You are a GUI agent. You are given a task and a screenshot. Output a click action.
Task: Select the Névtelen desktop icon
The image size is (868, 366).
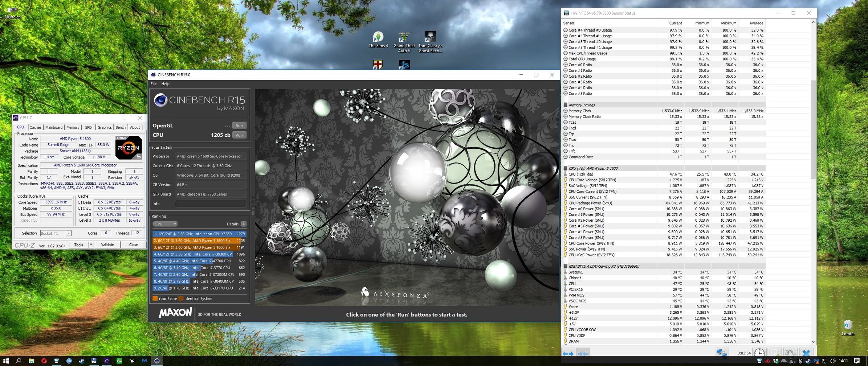tap(12, 13)
